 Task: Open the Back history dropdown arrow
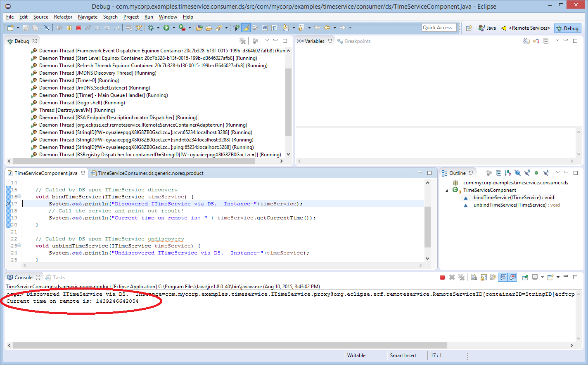click(334, 28)
